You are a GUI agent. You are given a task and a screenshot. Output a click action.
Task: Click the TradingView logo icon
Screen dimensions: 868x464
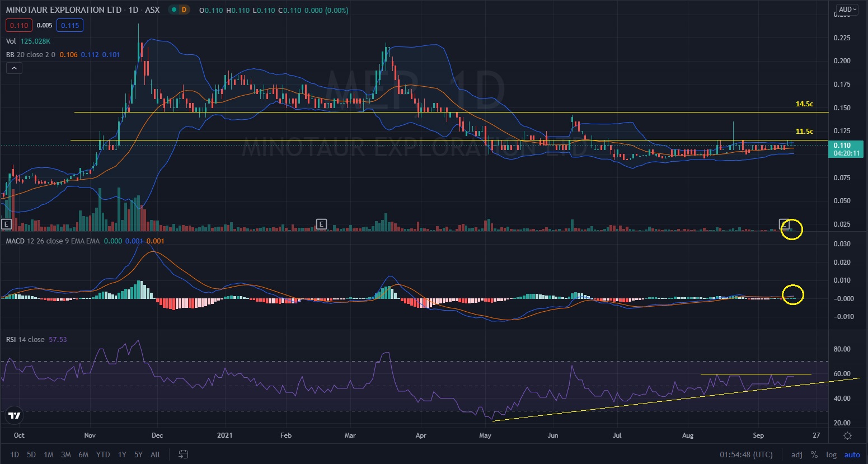(x=15, y=415)
